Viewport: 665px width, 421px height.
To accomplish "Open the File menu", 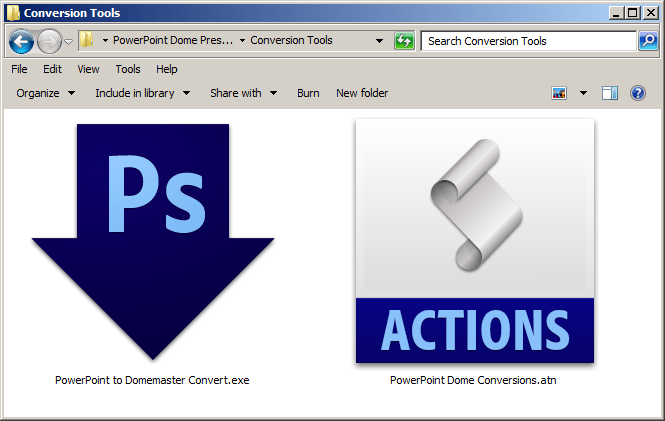I will [19, 69].
